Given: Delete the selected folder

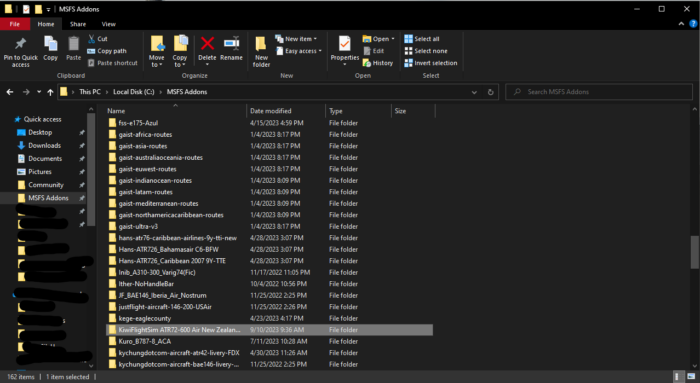Looking at the screenshot, I should pyautogui.click(x=207, y=51).
